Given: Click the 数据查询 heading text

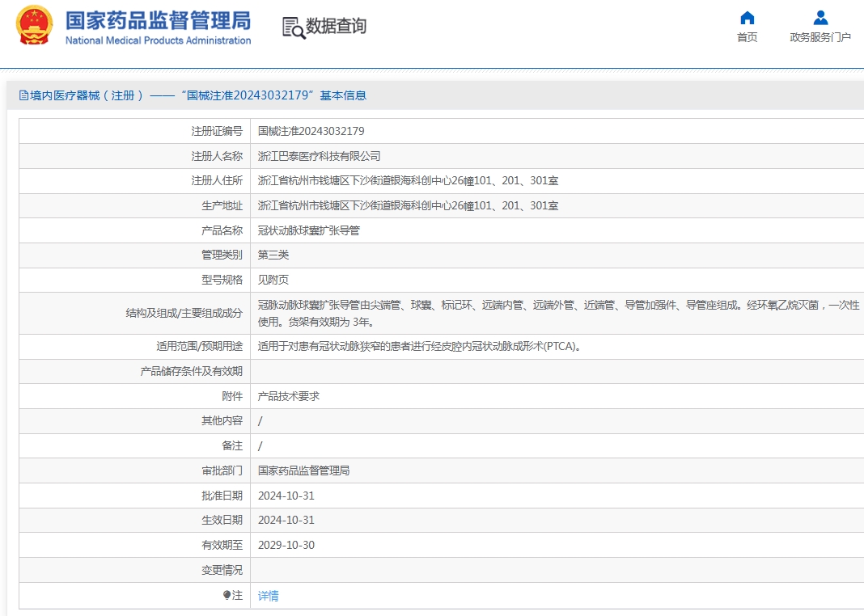Looking at the screenshot, I should tap(336, 26).
